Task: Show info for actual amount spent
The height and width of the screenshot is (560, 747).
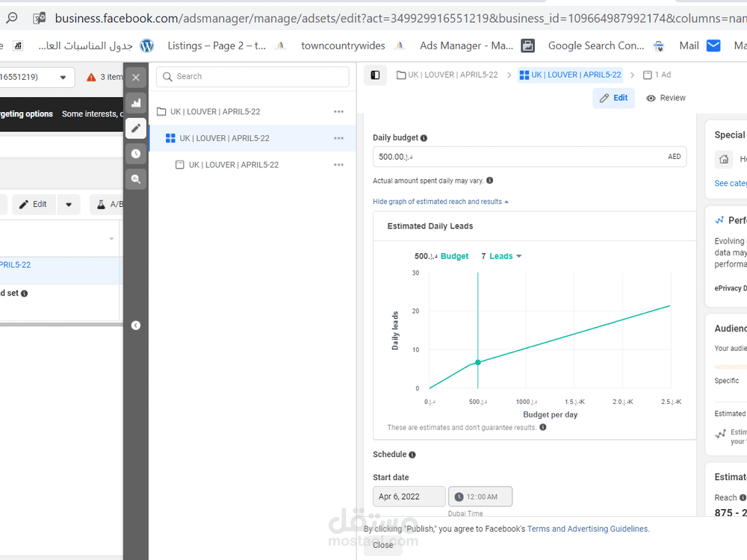Action: point(490,181)
